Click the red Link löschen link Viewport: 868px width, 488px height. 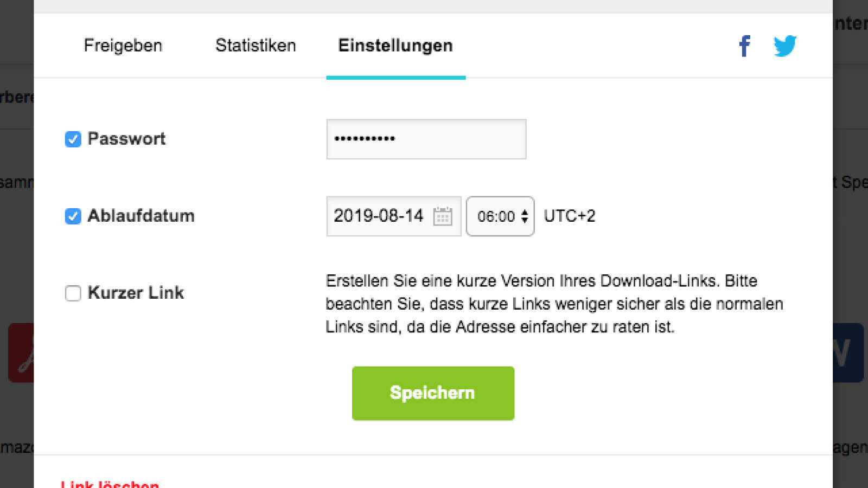pos(110,484)
